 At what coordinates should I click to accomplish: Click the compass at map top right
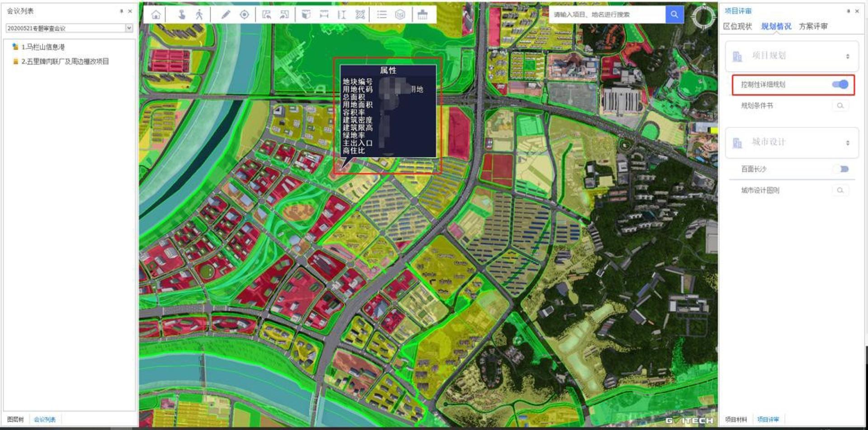pos(703,17)
